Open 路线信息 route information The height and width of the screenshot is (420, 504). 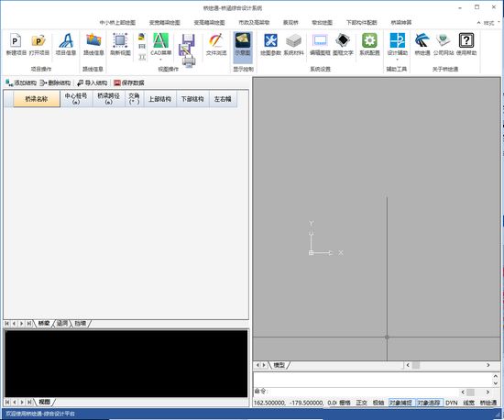click(93, 44)
